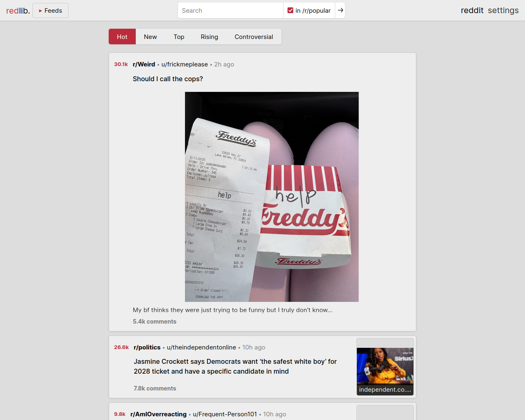This screenshot has width=525, height=420.
Task: Expand the Feeds menu
Action: pos(50,11)
